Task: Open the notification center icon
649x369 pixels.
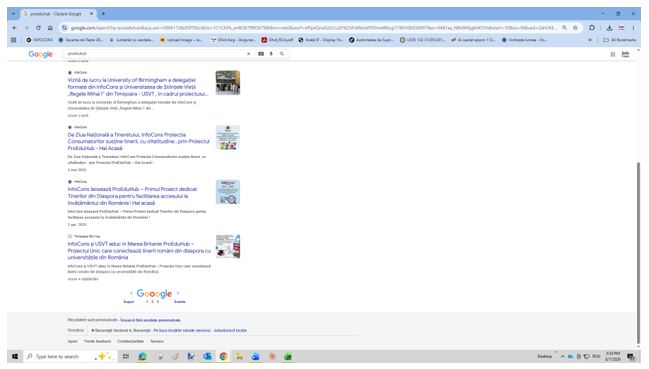Action: point(631,356)
